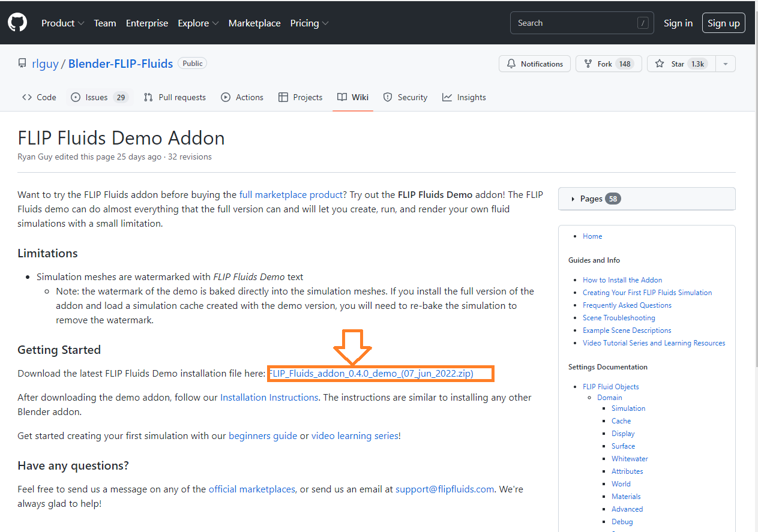Open the Installation Instructions link
758x532 pixels.
point(269,397)
